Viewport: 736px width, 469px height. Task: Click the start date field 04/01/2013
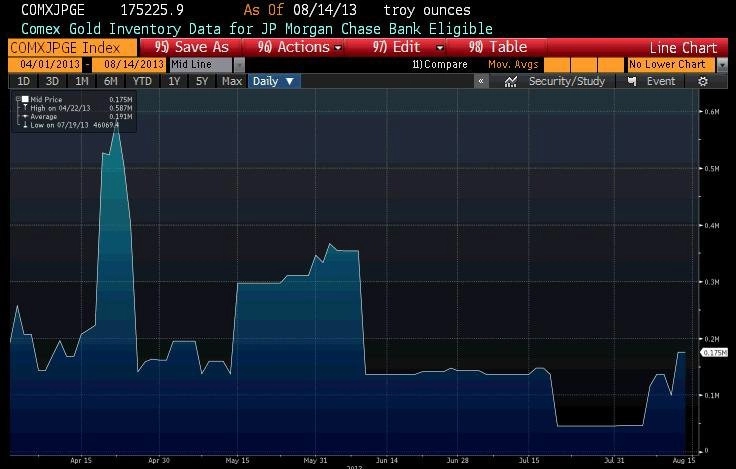[50, 64]
